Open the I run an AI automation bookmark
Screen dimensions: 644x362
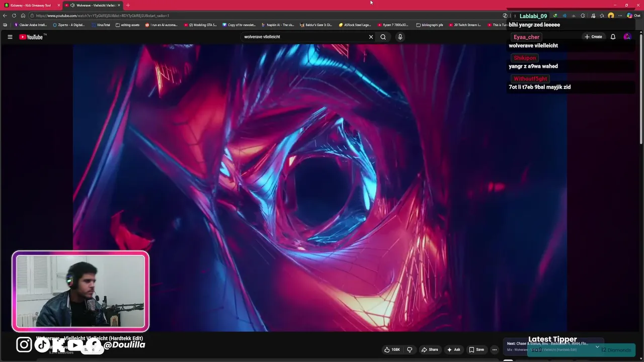click(x=162, y=25)
